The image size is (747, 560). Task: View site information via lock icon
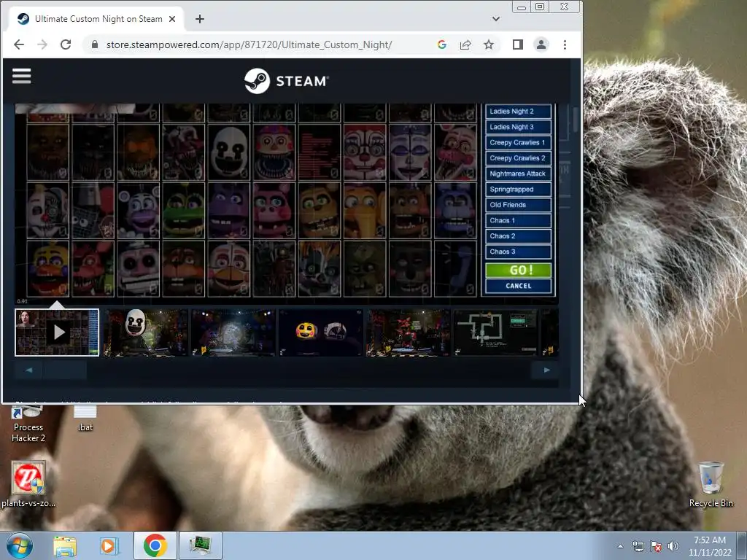pyautogui.click(x=95, y=44)
